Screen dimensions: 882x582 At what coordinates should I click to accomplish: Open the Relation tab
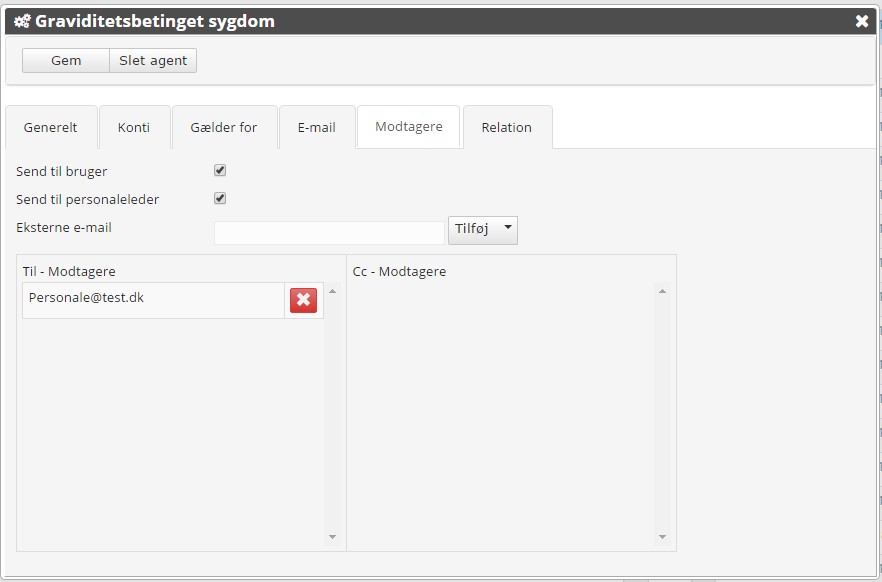pos(507,127)
